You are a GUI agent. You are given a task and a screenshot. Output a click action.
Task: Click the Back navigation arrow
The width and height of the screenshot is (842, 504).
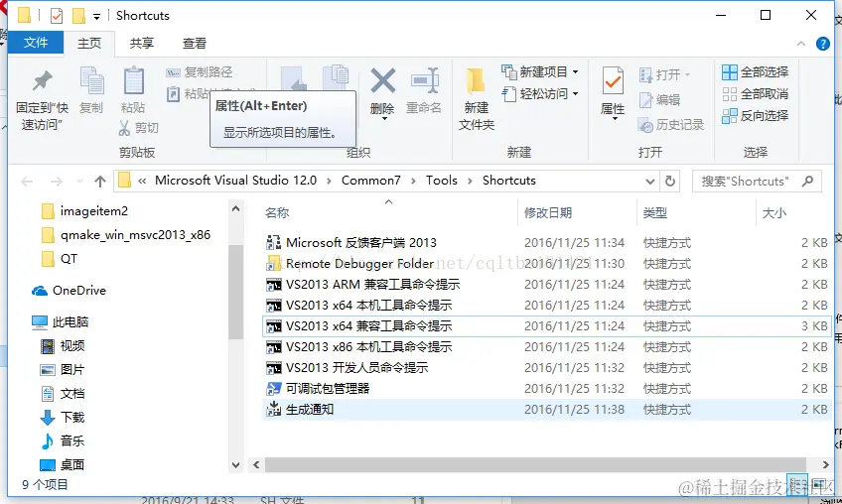[x=27, y=182]
